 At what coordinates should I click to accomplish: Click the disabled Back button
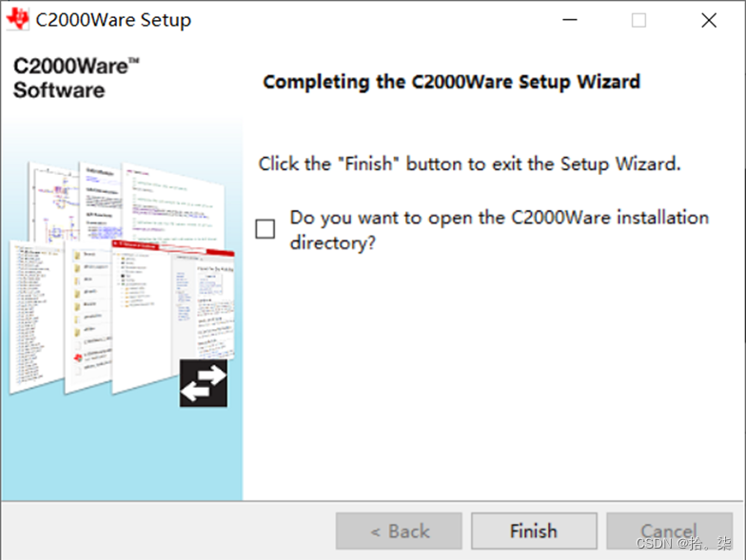399,531
